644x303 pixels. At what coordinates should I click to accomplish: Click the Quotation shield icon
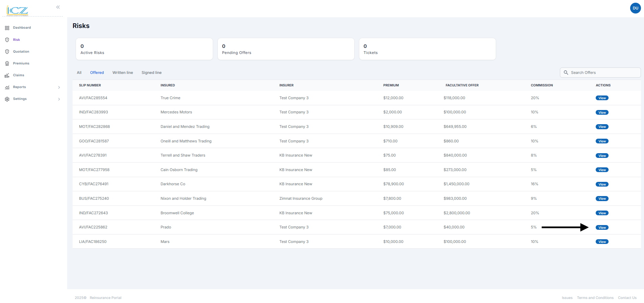click(7, 52)
